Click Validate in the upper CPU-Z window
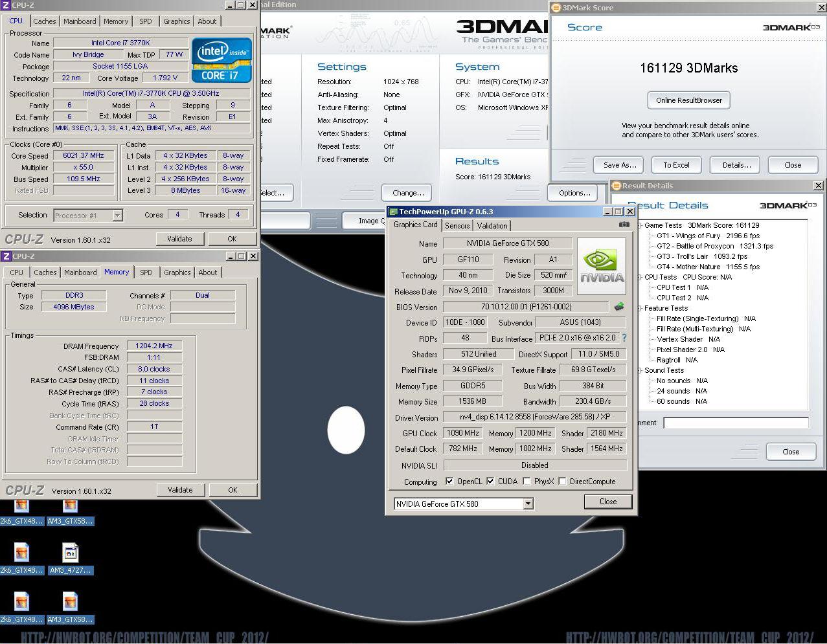Screen dimensions: 827x644 click(x=179, y=239)
